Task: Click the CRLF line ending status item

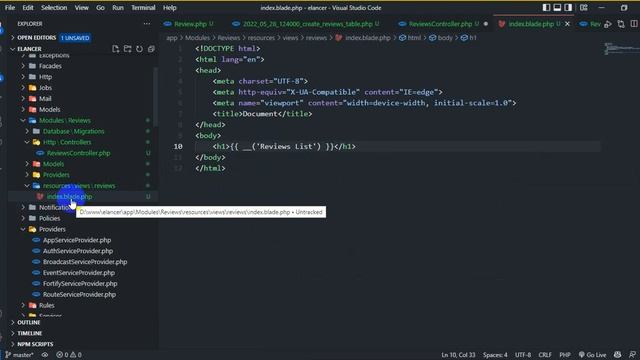Action: point(545,355)
